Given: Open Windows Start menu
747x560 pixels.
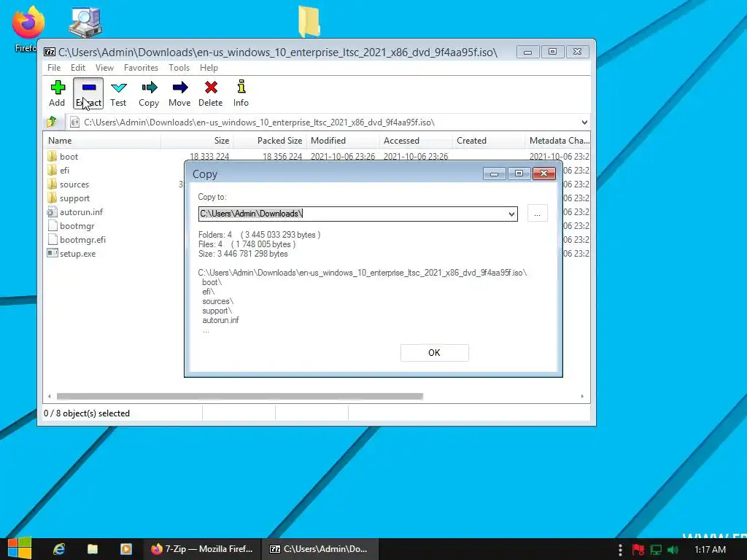Looking at the screenshot, I should pyautogui.click(x=20, y=549).
